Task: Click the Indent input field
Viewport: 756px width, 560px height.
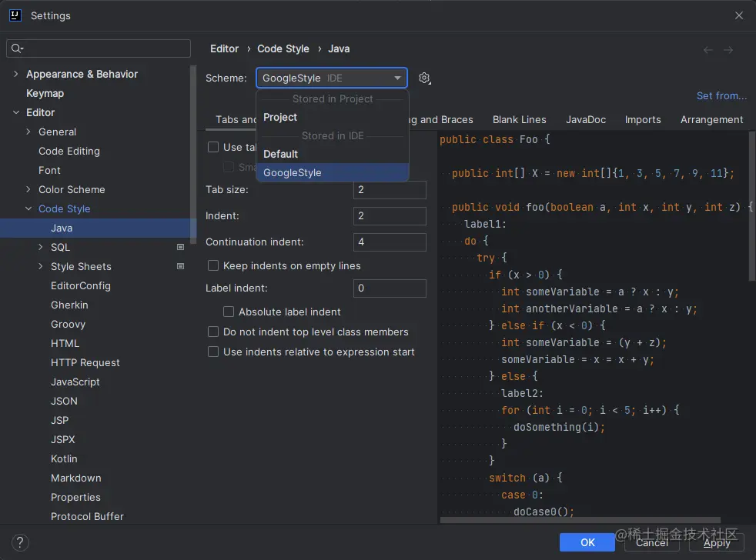Action: point(390,216)
